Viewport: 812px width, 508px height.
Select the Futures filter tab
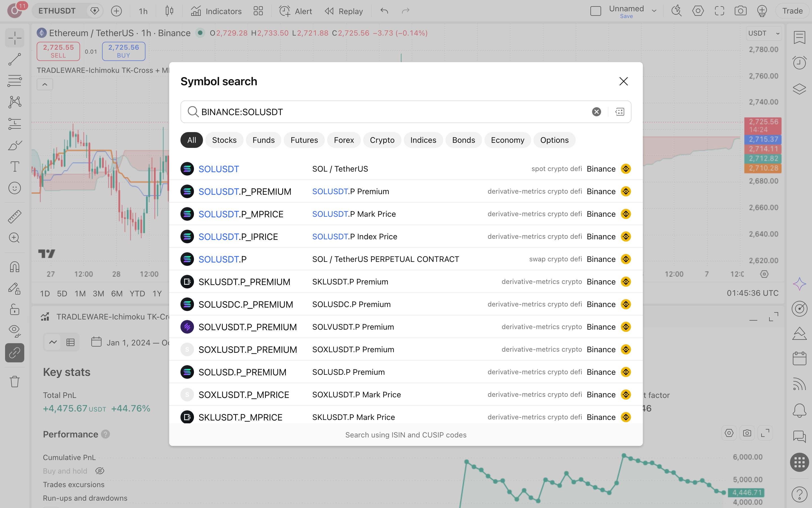pyautogui.click(x=304, y=140)
